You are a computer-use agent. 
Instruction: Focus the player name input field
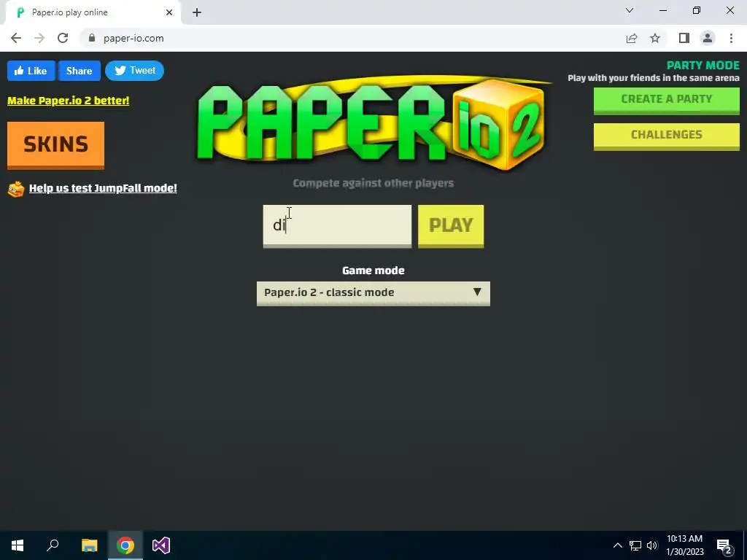[x=337, y=226]
